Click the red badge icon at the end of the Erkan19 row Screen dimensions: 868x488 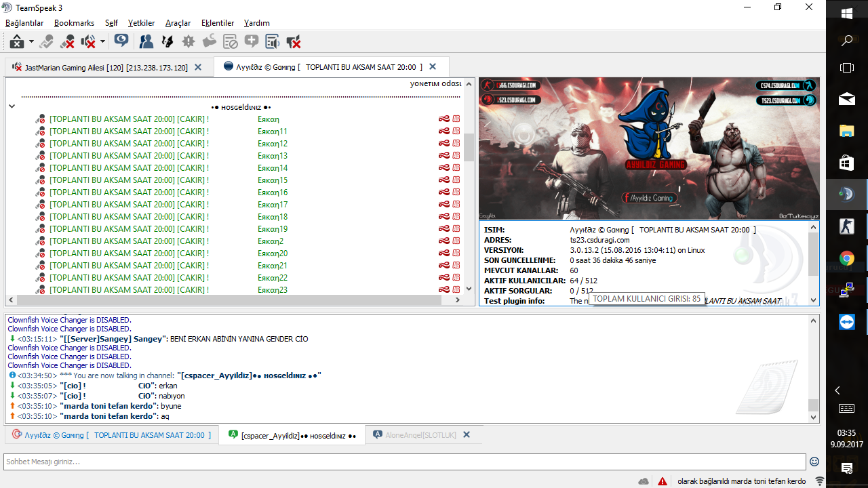[456, 229]
